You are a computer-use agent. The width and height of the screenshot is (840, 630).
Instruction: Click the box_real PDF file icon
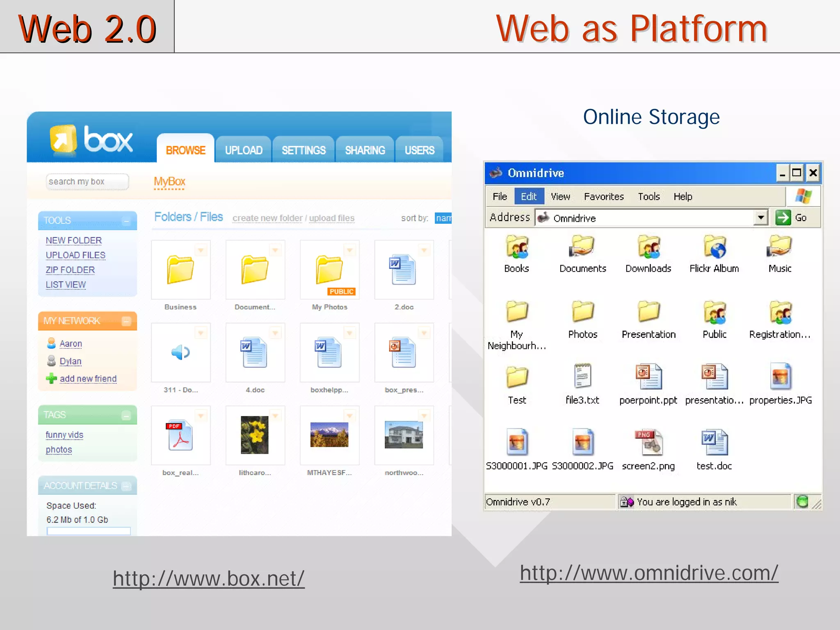pos(180,436)
